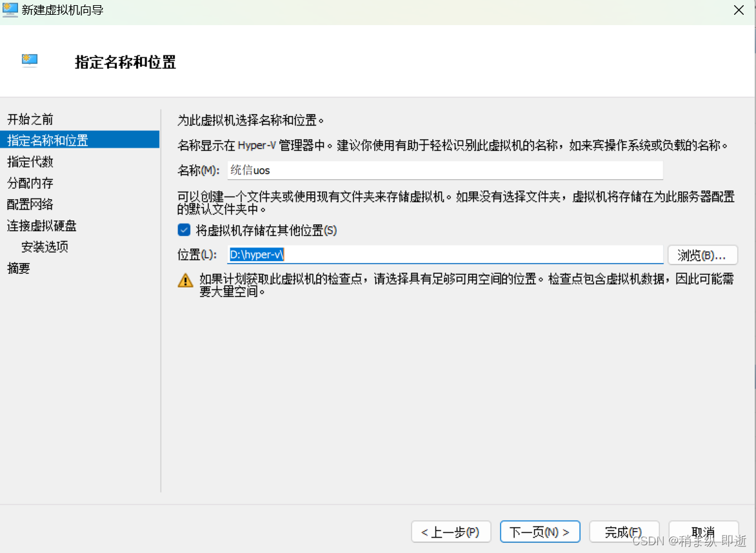This screenshot has width=756, height=553.
Task: Select the 开始之前 wizard step
Action: point(30,119)
